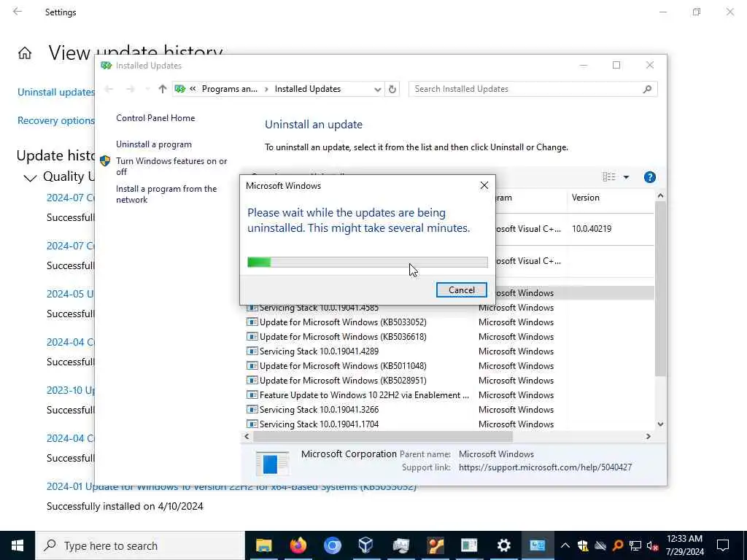Open the blue circular browser taskbar icon

point(333,545)
